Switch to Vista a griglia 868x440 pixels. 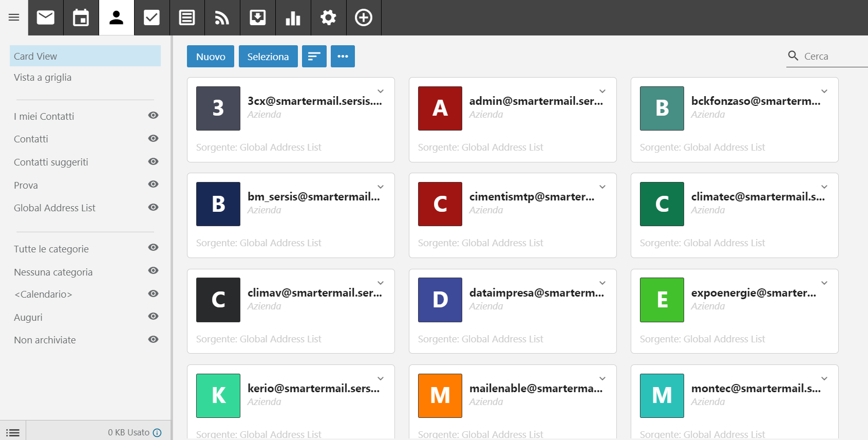click(43, 78)
